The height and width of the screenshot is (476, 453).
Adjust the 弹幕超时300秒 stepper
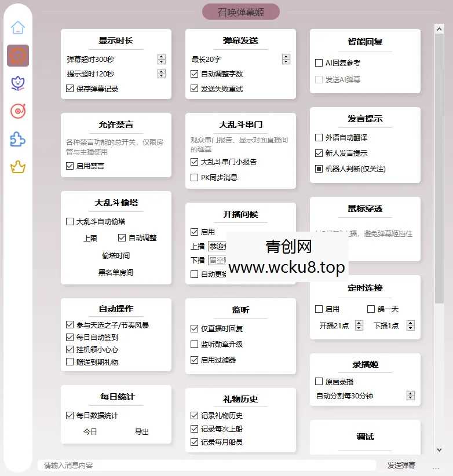162,59
